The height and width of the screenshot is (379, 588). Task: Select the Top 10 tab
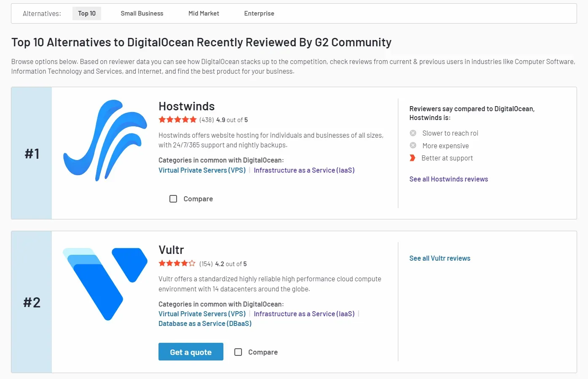tap(87, 13)
